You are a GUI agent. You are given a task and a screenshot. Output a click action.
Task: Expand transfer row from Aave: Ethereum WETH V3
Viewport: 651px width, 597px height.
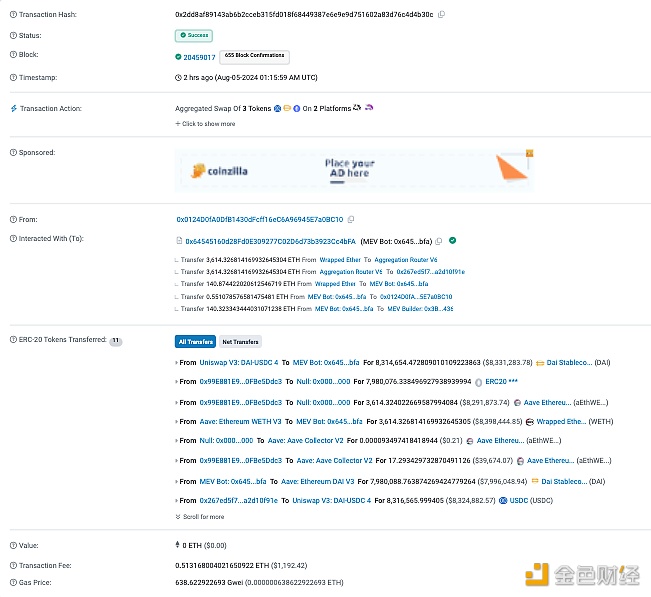pyautogui.click(x=176, y=422)
